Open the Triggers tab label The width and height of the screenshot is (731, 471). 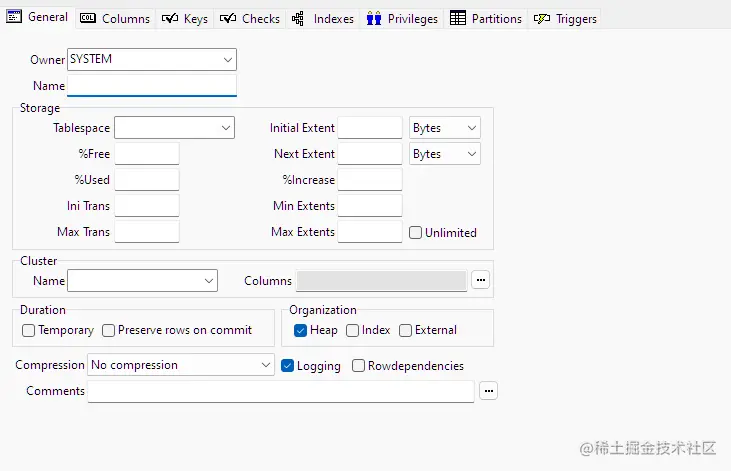576,19
